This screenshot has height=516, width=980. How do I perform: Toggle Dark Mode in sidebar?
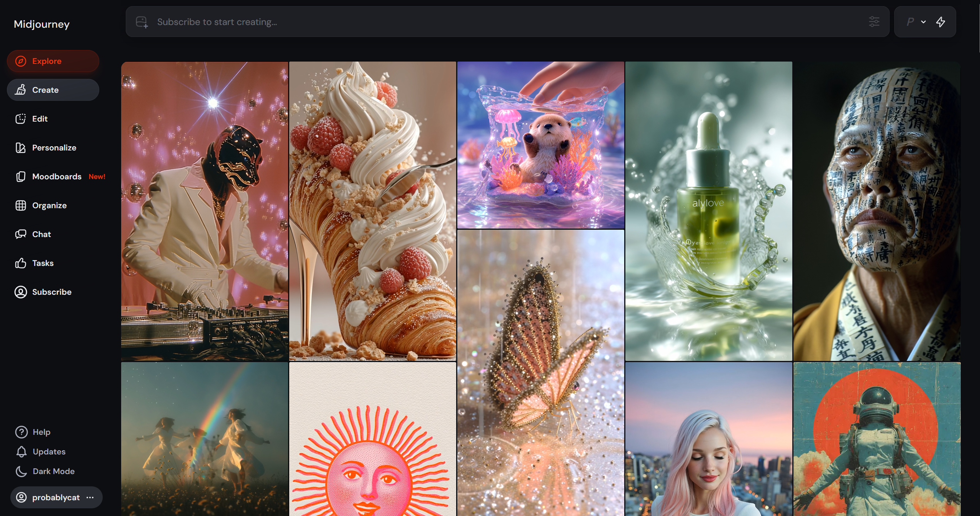(x=53, y=471)
